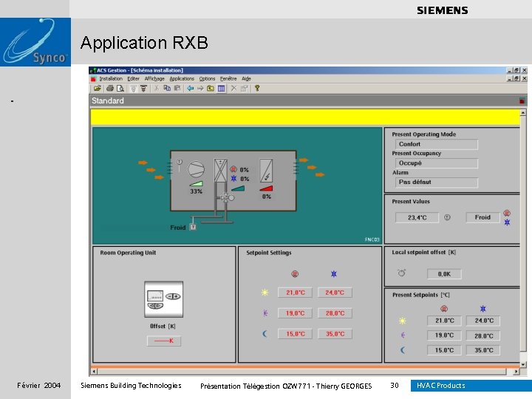This screenshot has height=399, width=532.
Task: Click Present Setpoints value 19.0°C
Action: coord(444,335)
